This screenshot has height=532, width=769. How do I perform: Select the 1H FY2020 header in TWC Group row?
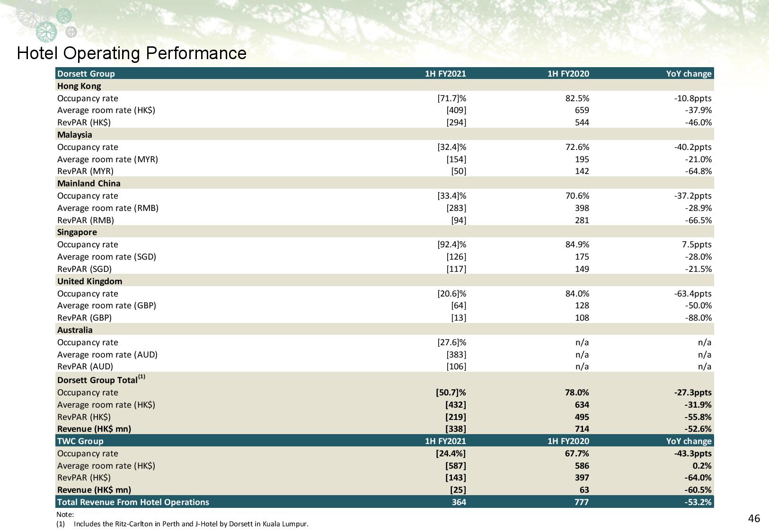(x=568, y=441)
